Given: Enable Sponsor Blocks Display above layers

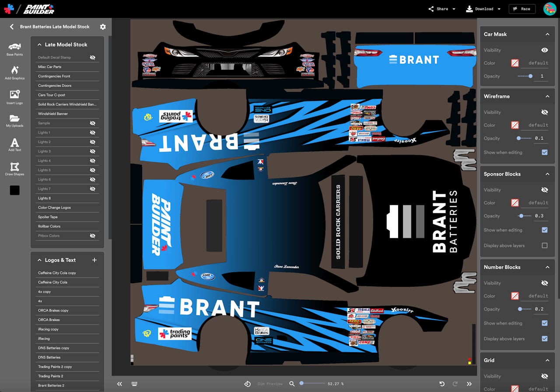Looking at the screenshot, I should pyautogui.click(x=545, y=246).
